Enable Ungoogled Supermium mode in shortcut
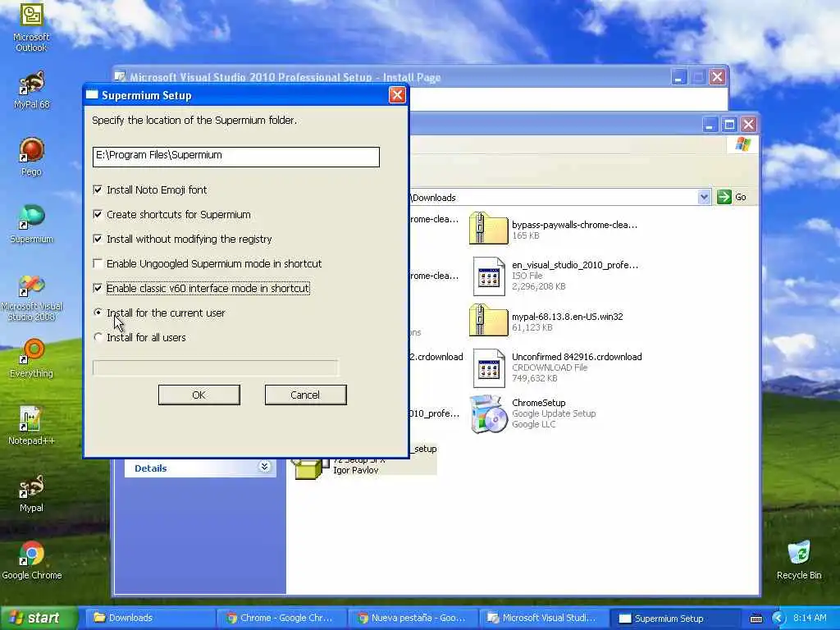The image size is (840, 630). click(x=98, y=263)
